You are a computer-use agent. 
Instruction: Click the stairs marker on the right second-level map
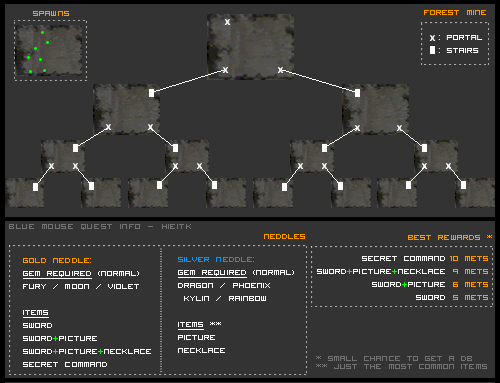357,93
